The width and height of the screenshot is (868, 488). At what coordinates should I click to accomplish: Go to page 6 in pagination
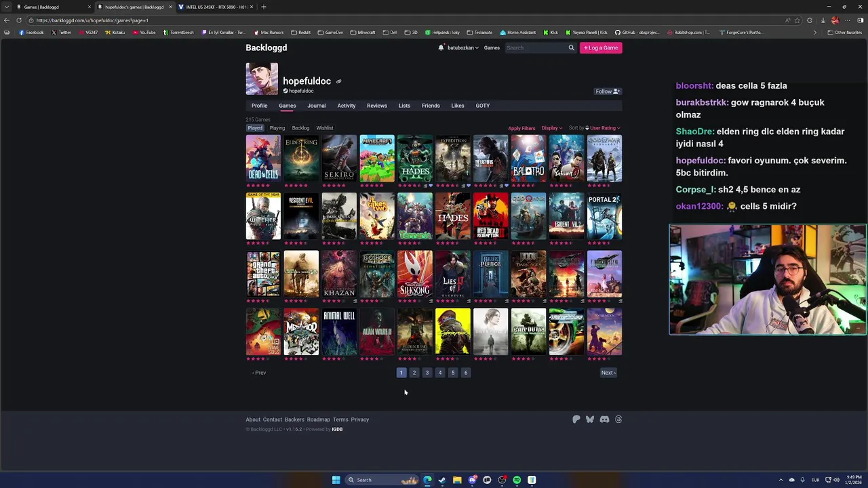pos(466,373)
